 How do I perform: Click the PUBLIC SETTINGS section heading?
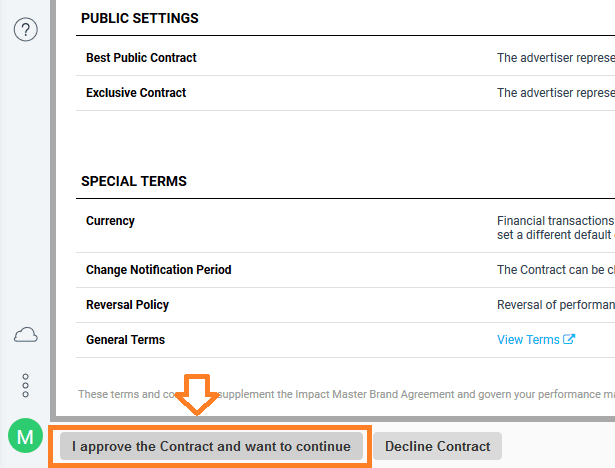140,18
